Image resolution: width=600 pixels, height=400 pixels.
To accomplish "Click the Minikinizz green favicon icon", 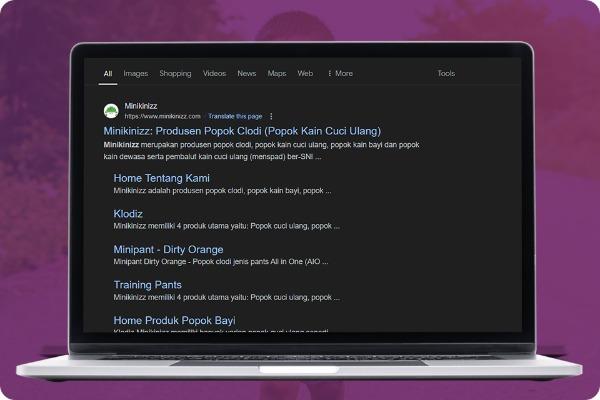I will (111, 110).
